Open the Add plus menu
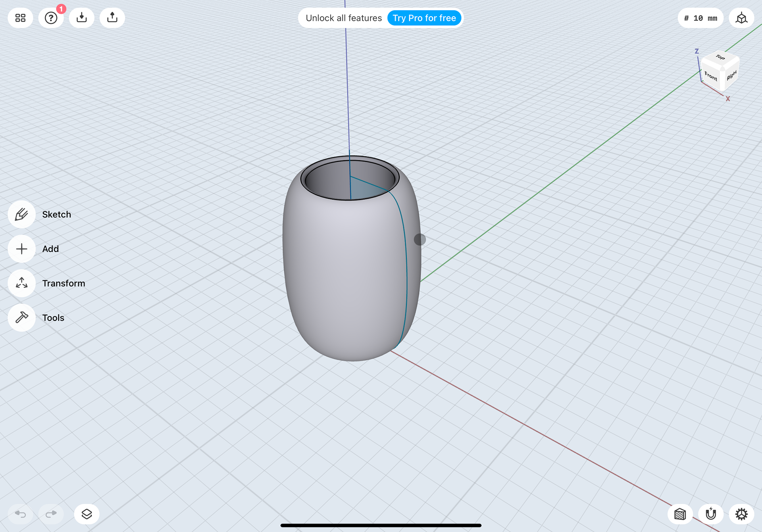The width and height of the screenshot is (762, 532). 22,249
